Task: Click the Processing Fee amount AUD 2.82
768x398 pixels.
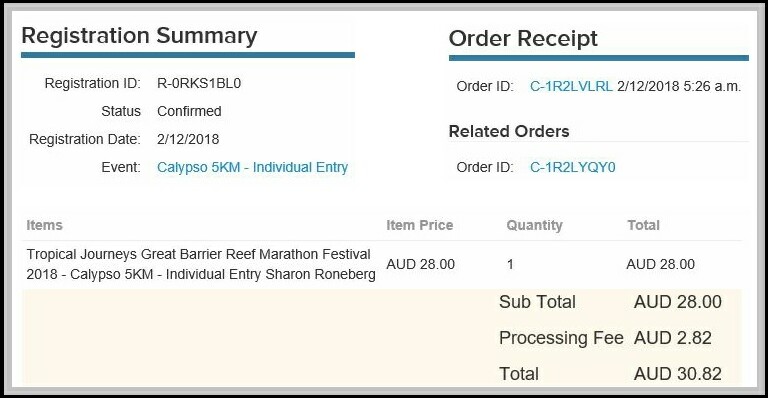Action: point(672,338)
